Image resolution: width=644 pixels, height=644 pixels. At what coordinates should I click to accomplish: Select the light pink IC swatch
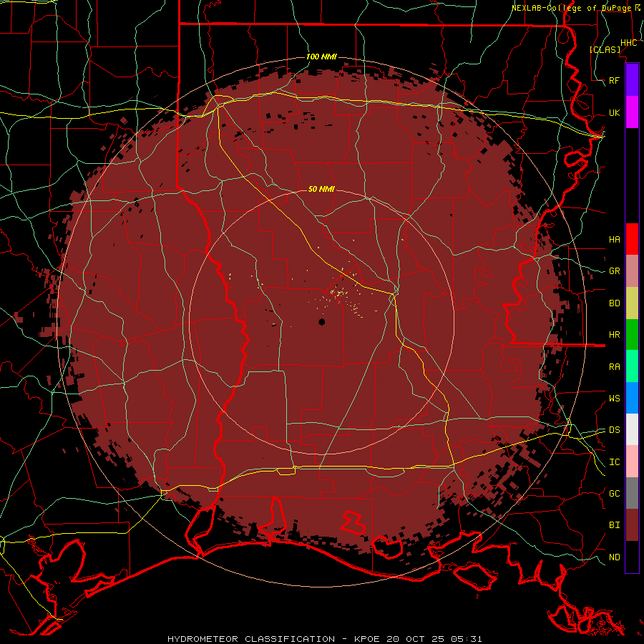pyautogui.click(x=632, y=462)
